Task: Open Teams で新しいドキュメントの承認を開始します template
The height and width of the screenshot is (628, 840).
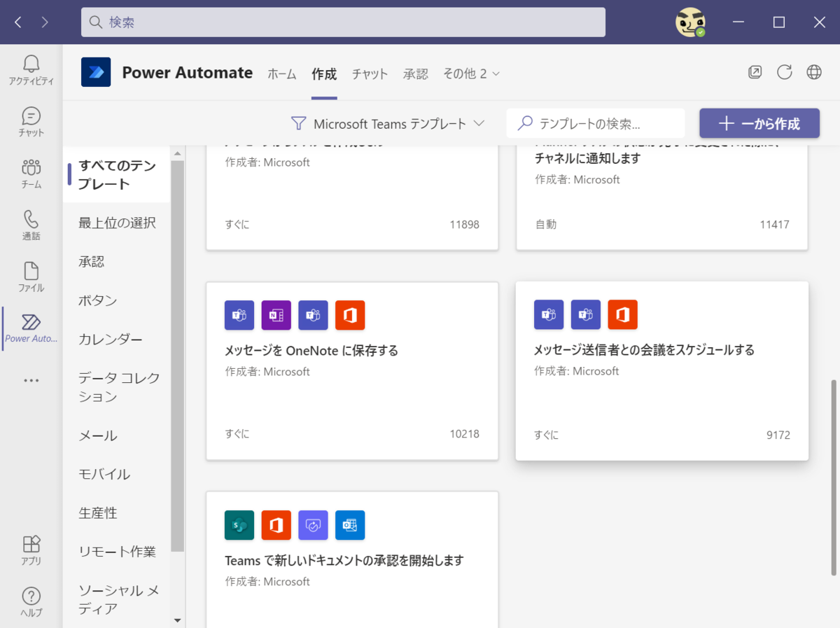Action: pyautogui.click(x=352, y=559)
